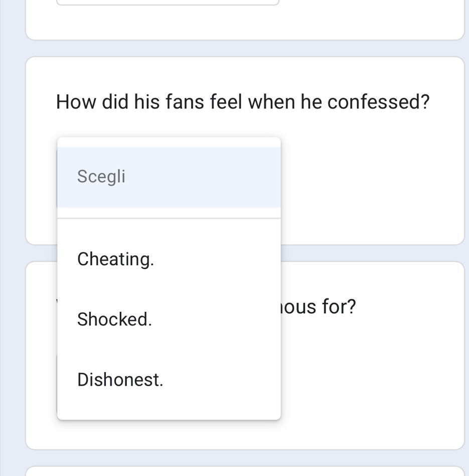Click the white padding above "Scegli" in the list

pyautogui.click(x=169, y=142)
